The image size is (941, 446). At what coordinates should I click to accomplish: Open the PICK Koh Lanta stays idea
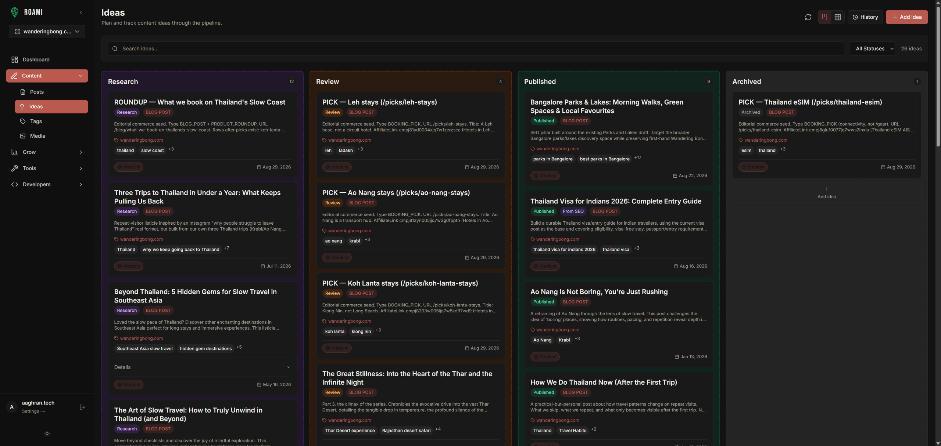400,283
